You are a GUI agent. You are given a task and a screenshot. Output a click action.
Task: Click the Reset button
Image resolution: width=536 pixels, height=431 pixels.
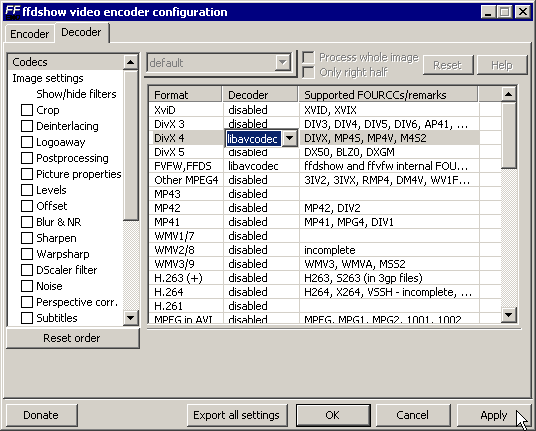(448, 65)
